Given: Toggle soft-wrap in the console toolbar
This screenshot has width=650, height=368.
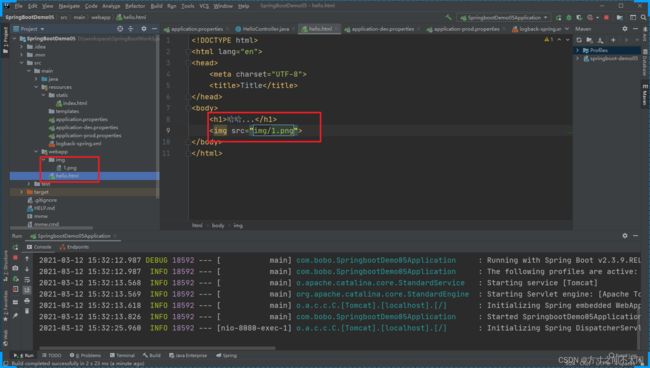Looking at the screenshot, I should click(27, 279).
